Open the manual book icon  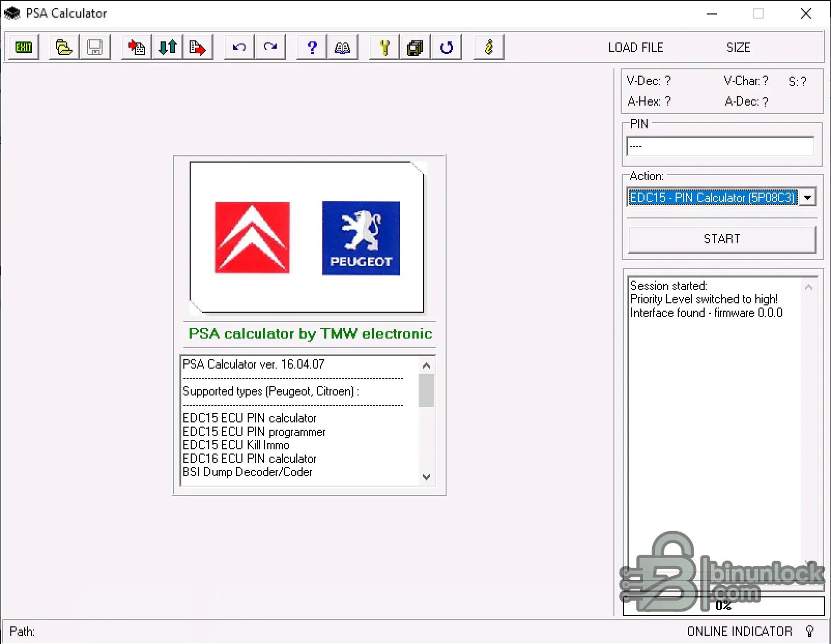pyautogui.click(x=342, y=48)
